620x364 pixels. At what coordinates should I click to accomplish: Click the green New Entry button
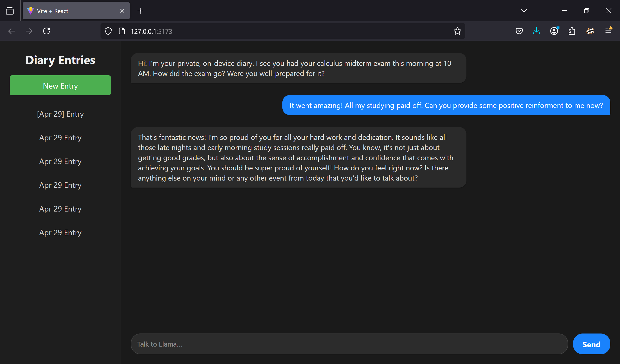click(x=60, y=86)
